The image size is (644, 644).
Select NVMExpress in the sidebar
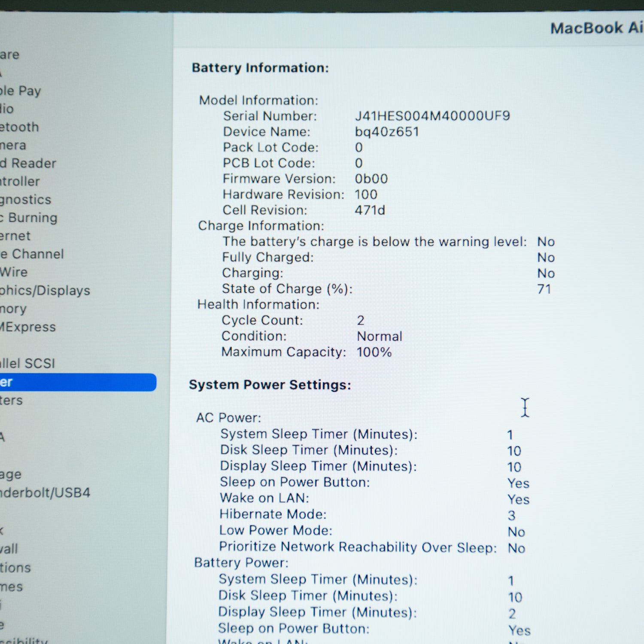click(28, 327)
